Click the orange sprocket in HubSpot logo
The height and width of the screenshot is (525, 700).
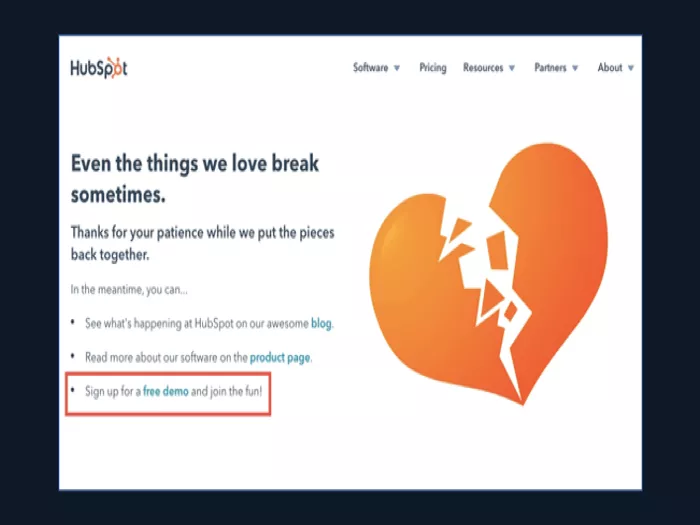114,68
